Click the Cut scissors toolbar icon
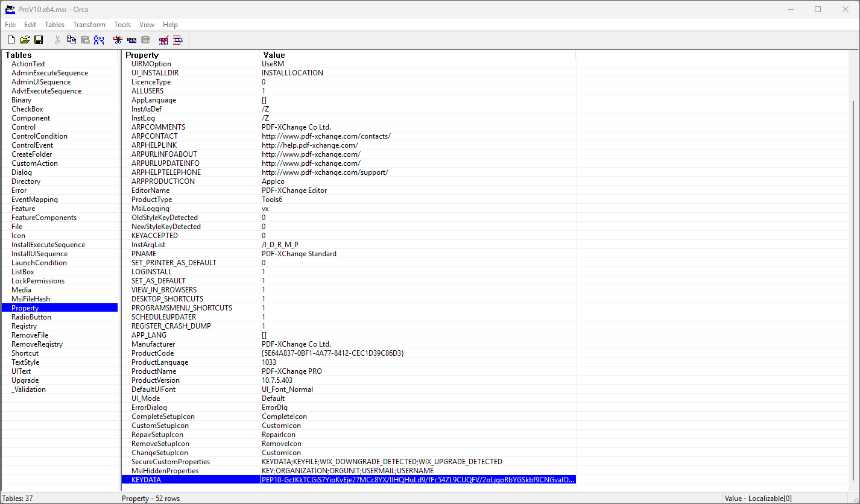This screenshot has height=504, width=860. [57, 40]
